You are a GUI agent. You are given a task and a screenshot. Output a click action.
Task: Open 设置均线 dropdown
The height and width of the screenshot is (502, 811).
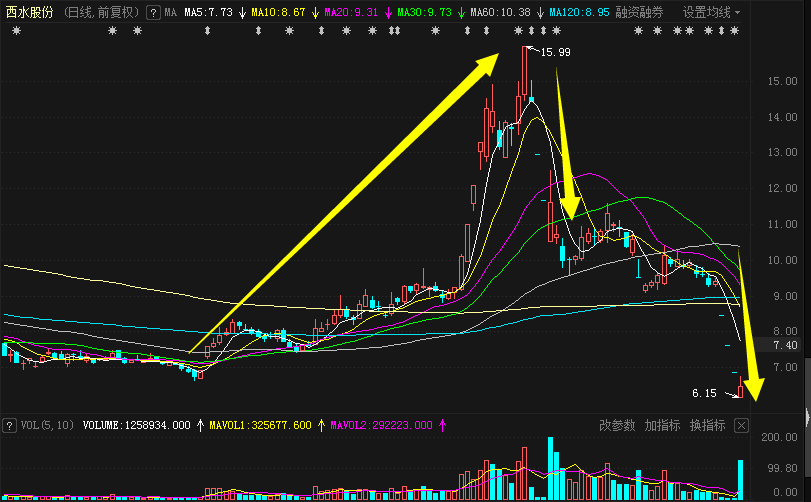click(x=712, y=13)
